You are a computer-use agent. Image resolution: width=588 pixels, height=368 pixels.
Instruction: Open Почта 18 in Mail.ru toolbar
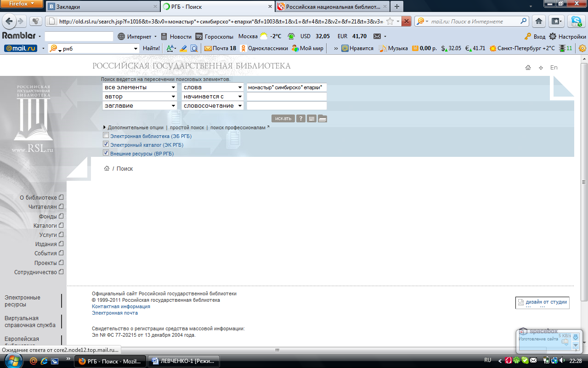point(220,48)
